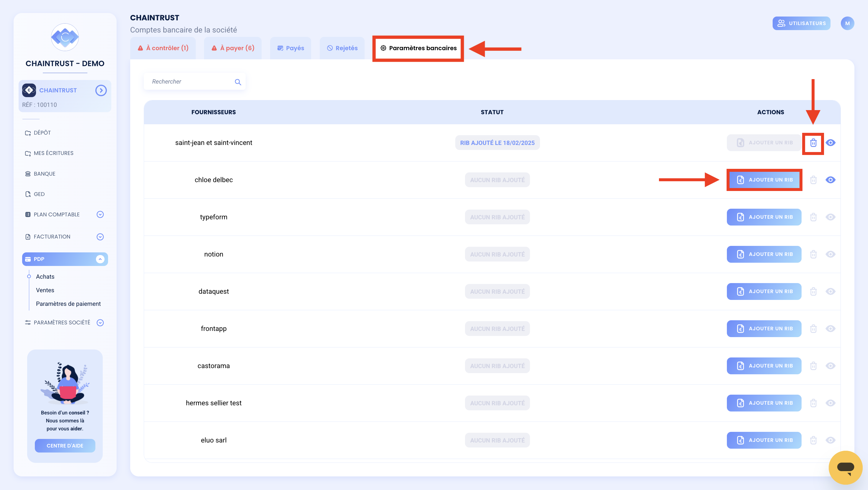View RIB for saint-jean et saint-vincent
Screen dimensions: 868x490
tap(830, 143)
